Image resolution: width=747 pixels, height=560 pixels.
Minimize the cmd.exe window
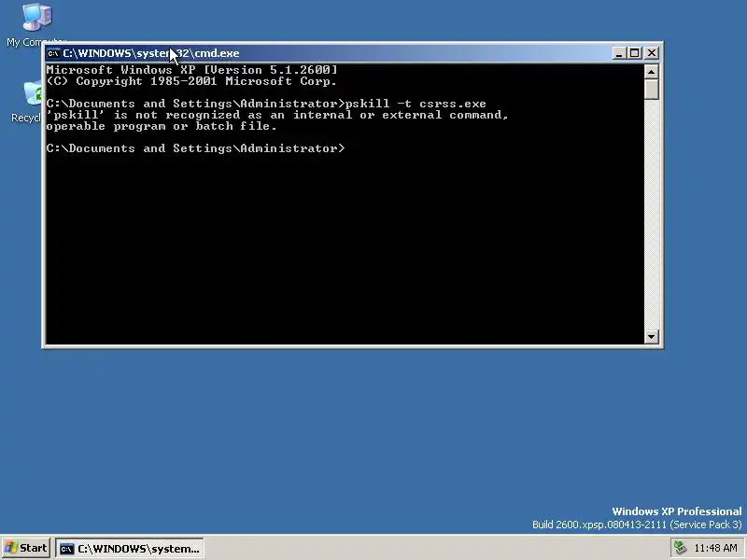pos(618,53)
